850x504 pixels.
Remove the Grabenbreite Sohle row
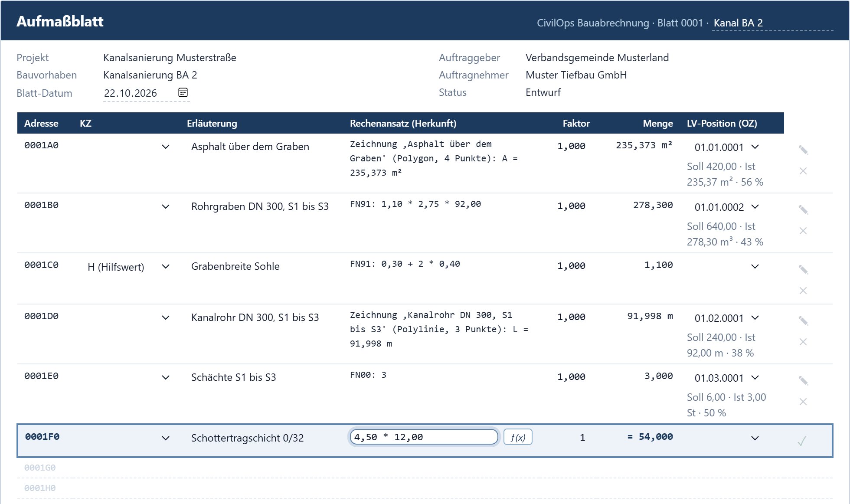tap(803, 291)
